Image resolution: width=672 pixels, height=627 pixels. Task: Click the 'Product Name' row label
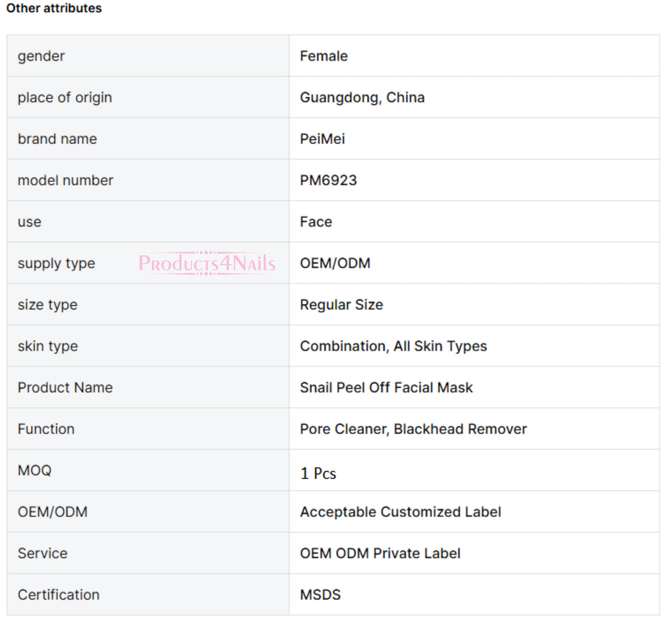coord(65,388)
